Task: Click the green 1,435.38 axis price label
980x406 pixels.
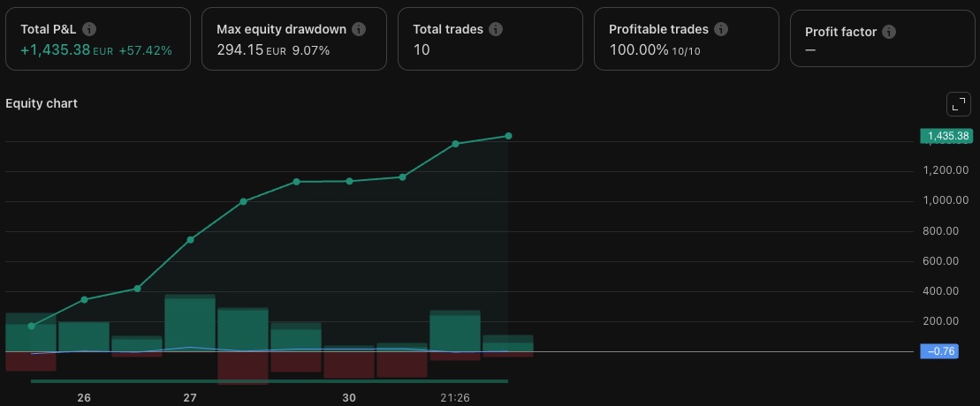Action: pyautogui.click(x=946, y=136)
